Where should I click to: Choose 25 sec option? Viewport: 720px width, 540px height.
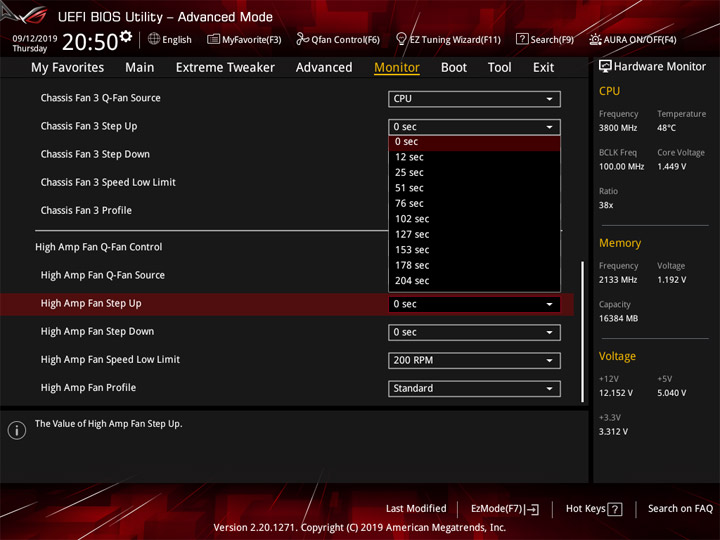coord(474,173)
